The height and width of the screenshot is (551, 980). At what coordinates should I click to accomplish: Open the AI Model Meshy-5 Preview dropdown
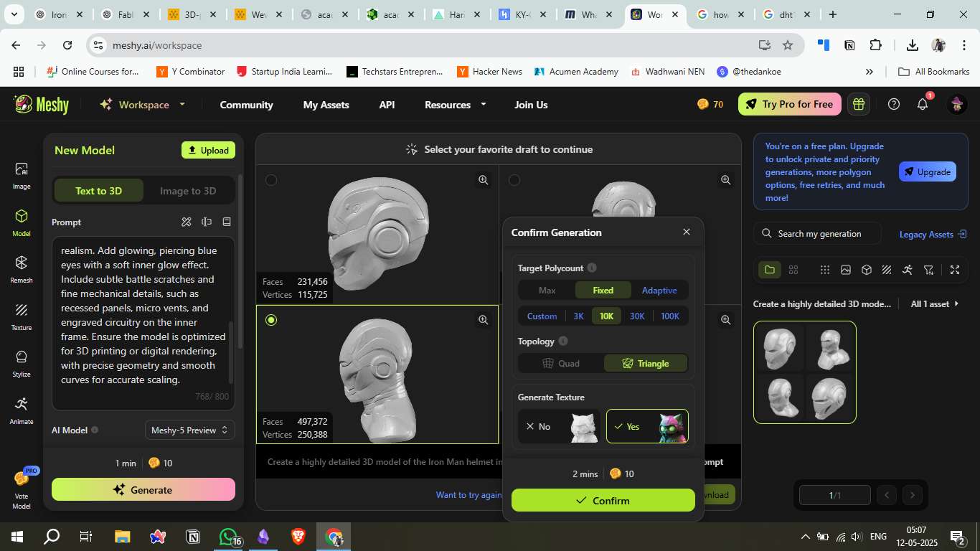(x=190, y=430)
